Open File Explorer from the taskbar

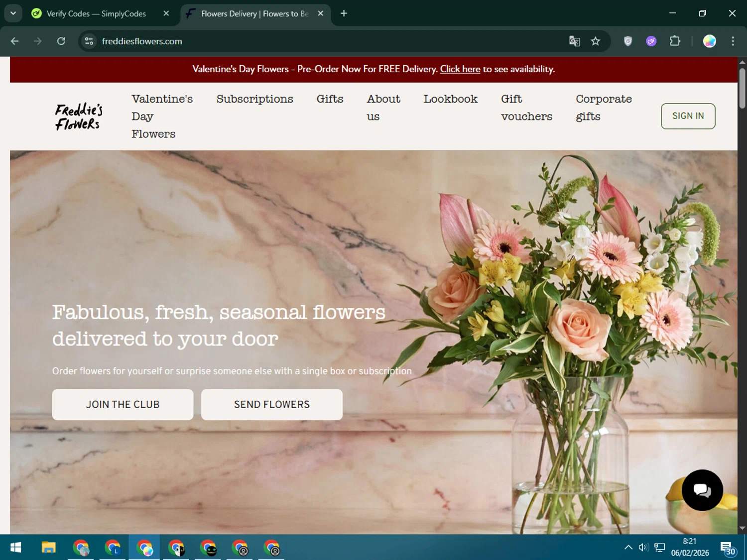pos(48,548)
